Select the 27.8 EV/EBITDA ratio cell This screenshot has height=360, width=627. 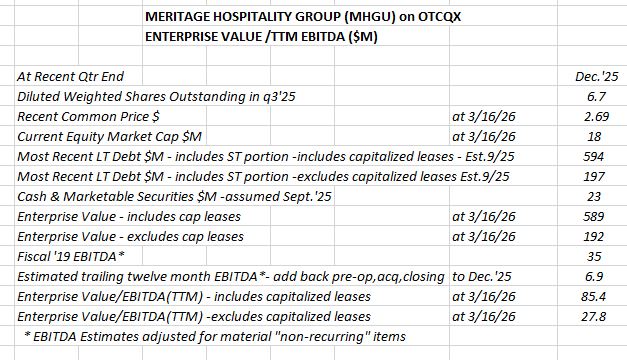click(593, 316)
